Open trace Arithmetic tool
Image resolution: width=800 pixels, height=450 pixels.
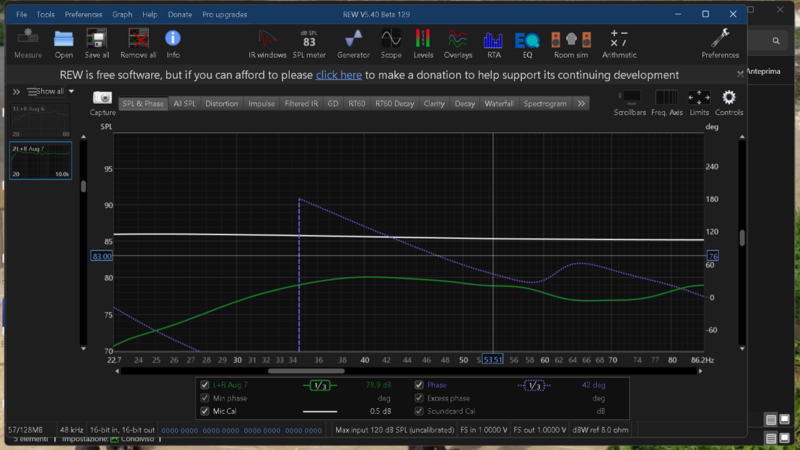click(619, 43)
